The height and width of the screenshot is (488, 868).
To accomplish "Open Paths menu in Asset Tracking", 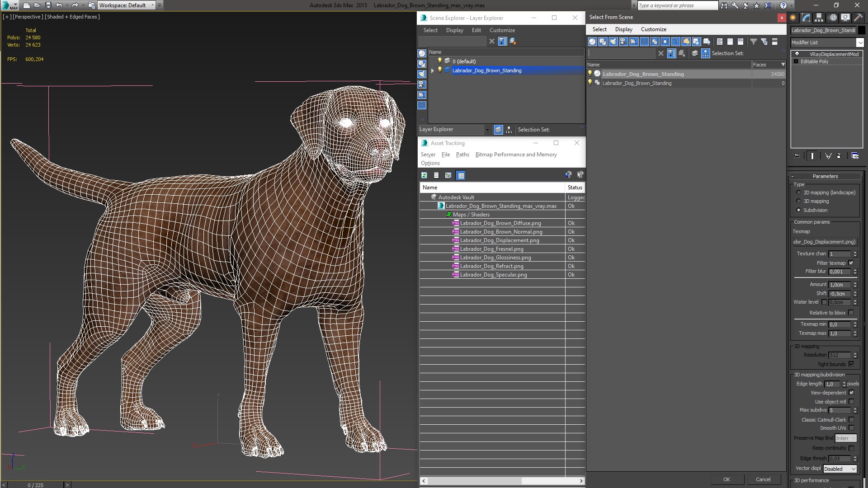I will [x=462, y=155].
